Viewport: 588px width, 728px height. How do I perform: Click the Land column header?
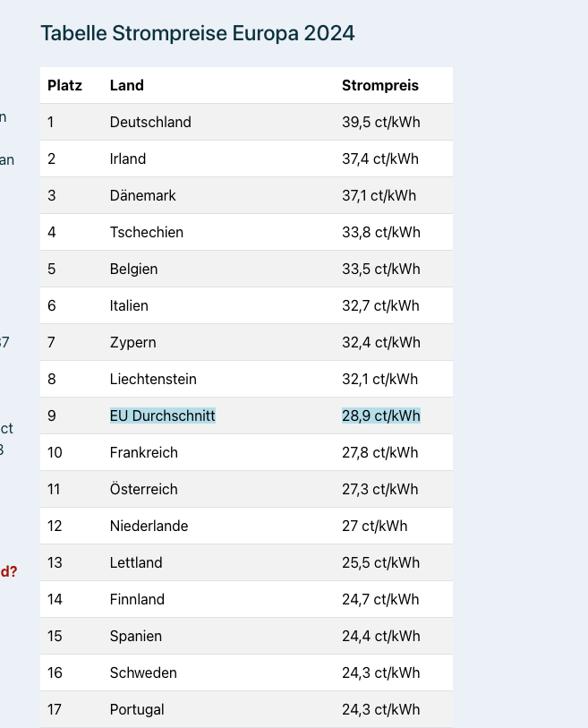tap(127, 85)
